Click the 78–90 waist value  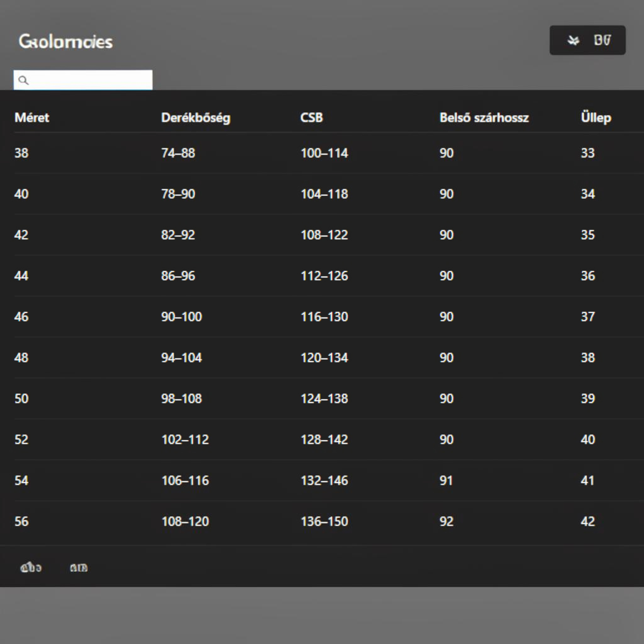pos(178,194)
